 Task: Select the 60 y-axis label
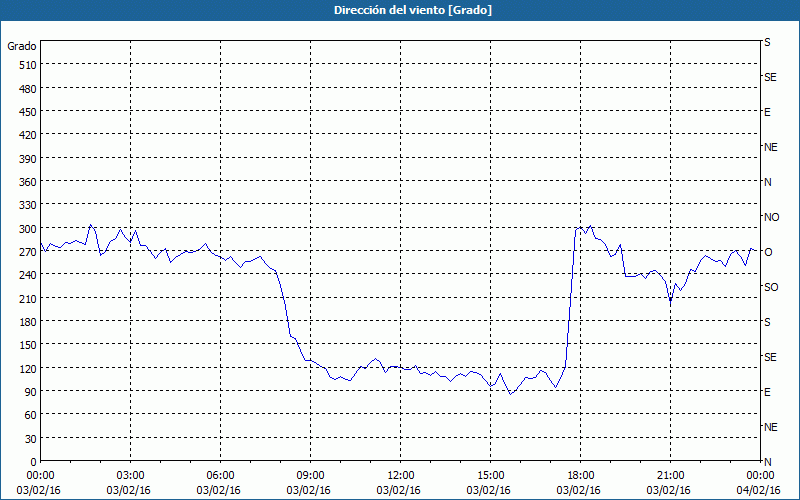click(31, 415)
